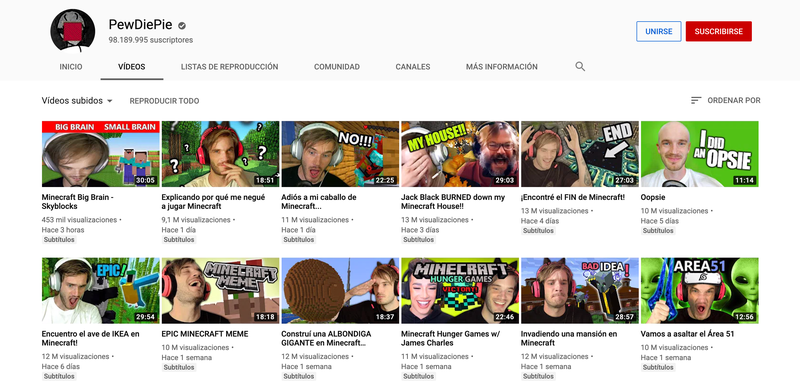Open the MY HOUSE!! Jack Black thumbnail
The width and height of the screenshot is (800, 392).
pos(460,154)
